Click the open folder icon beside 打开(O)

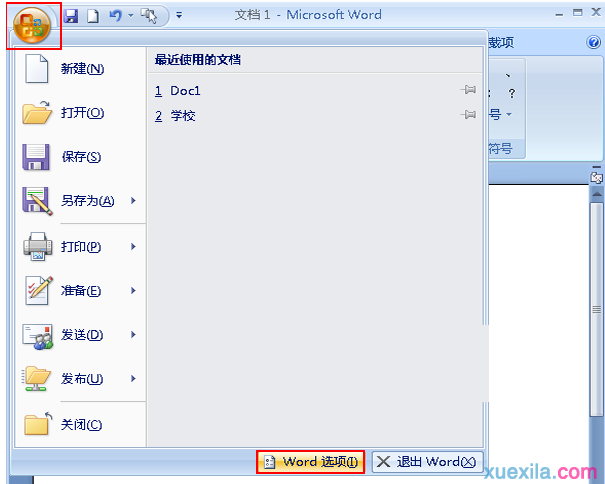[x=37, y=113]
